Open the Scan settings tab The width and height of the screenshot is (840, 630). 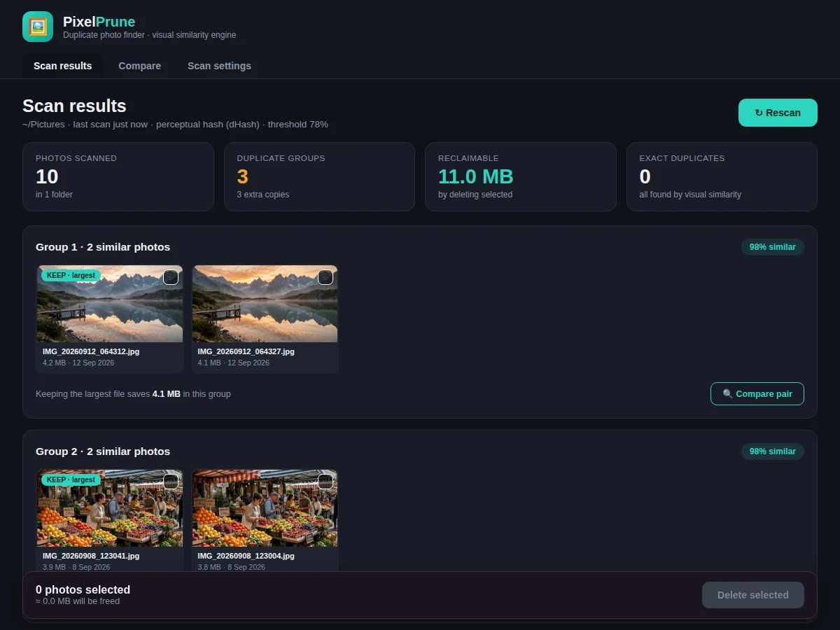click(x=219, y=66)
